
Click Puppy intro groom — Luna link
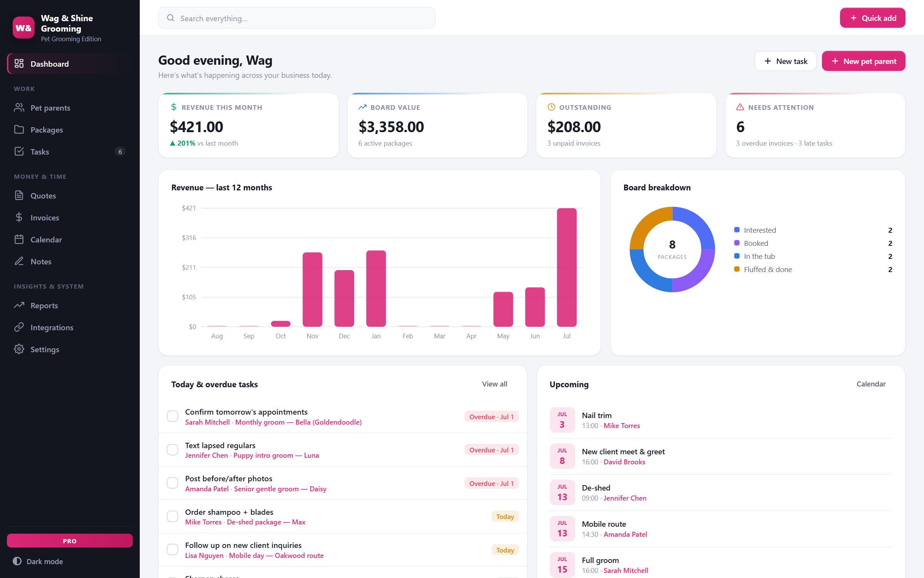coord(276,455)
